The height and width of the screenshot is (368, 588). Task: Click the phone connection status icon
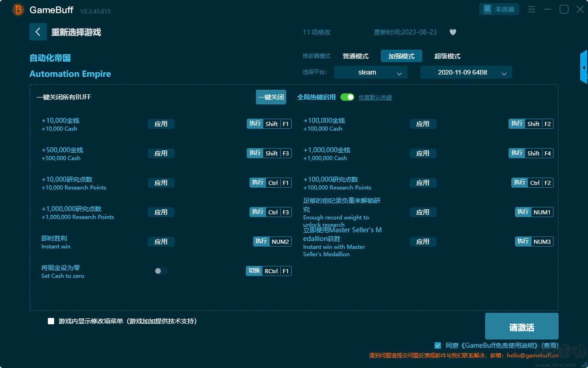[x=487, y=9]
